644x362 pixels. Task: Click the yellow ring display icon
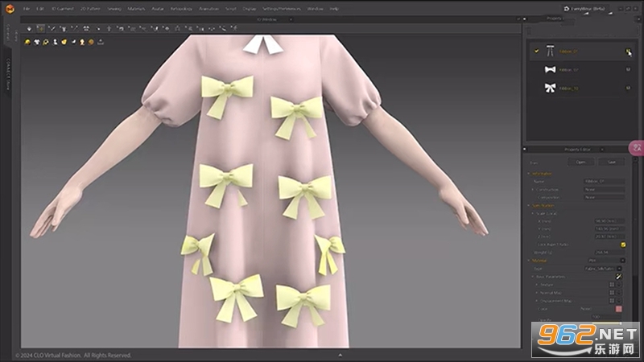(46, 42)
